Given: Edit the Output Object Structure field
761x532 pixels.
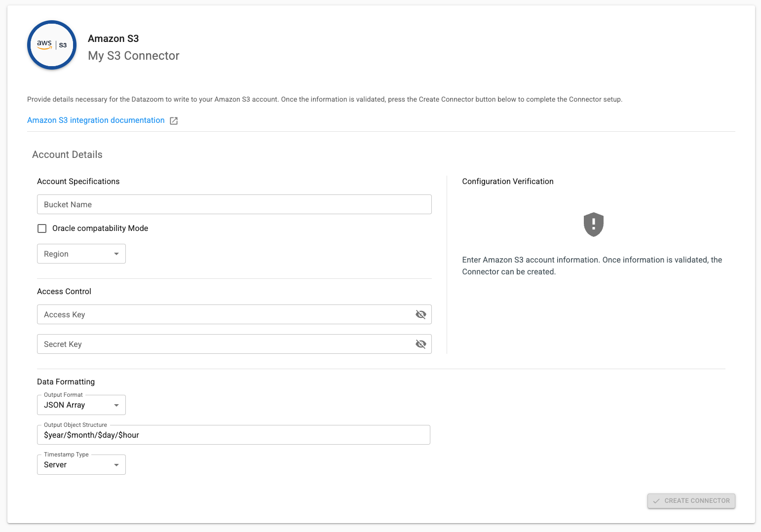Looking at the screenshot, I should 233,435.
